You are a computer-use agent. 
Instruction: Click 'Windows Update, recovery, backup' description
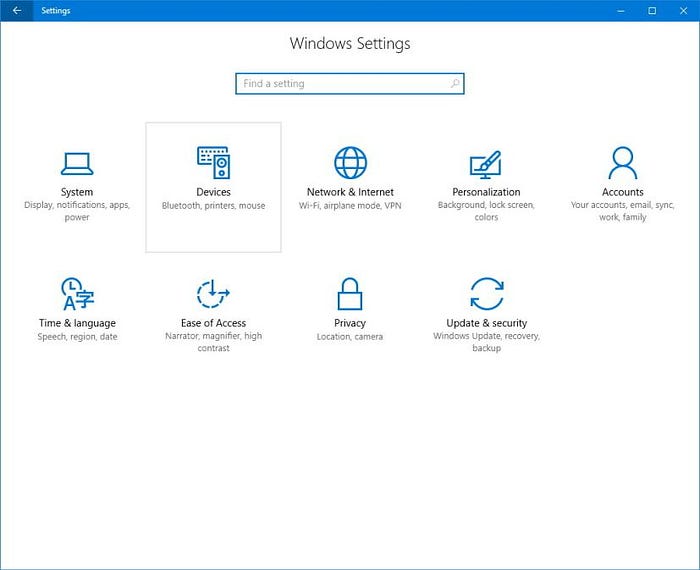(487, 342)
